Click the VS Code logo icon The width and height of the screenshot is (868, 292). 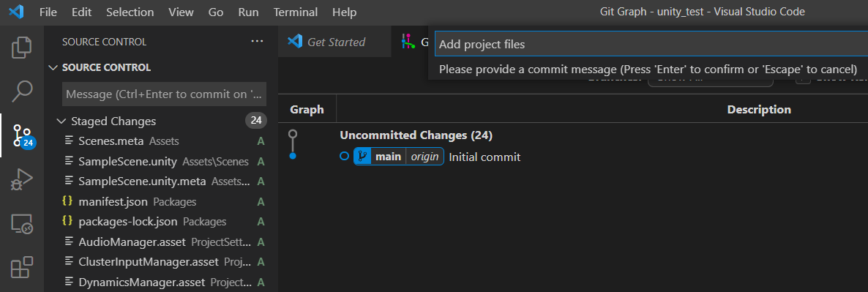pyautogui.click(x=16, y=12)
